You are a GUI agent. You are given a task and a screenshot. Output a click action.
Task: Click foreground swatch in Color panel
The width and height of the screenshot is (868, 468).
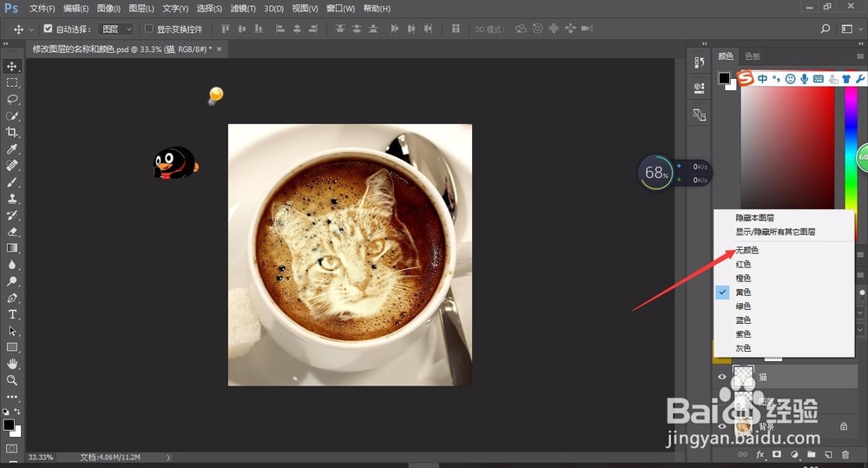(x=724, y=78)
